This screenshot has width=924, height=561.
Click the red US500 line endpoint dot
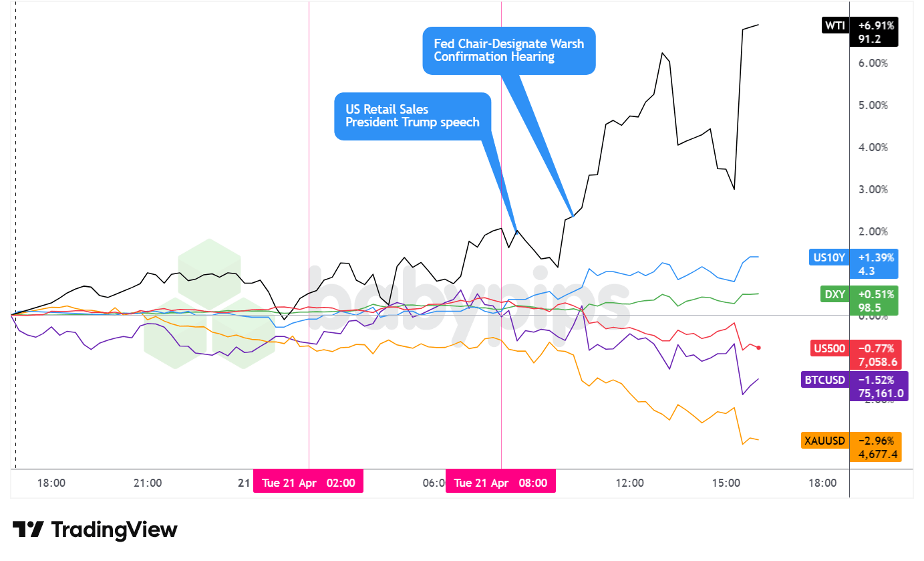pos(758,347)
